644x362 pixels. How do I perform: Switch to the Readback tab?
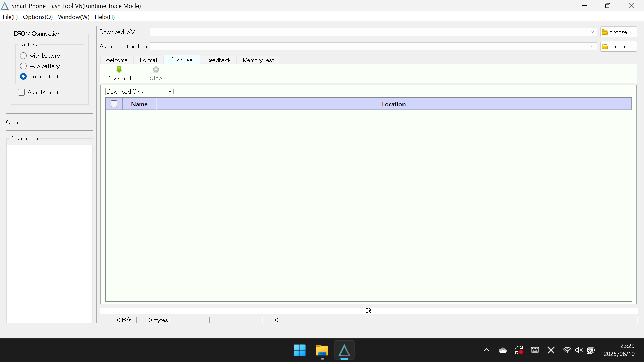218,60
